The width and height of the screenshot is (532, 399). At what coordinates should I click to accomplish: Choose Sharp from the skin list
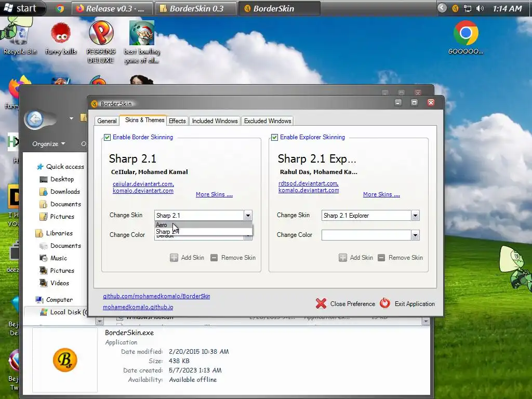tap(203, 231)
